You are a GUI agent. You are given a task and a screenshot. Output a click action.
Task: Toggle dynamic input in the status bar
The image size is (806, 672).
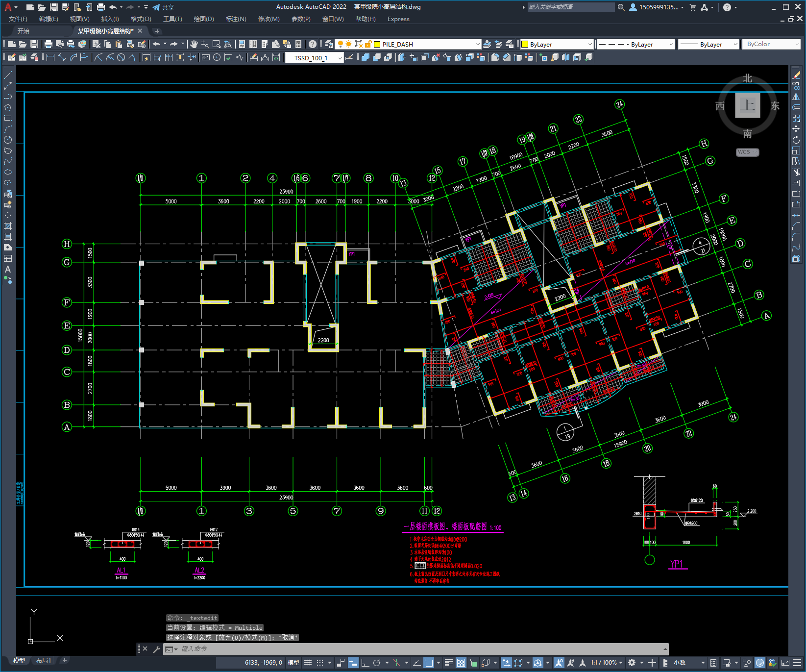pos(353,663)
